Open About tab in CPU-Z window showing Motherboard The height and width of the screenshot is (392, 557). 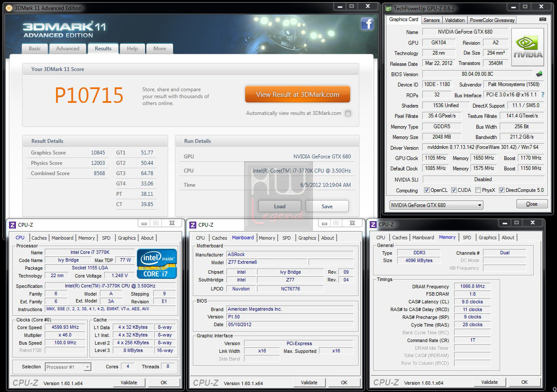328,238
